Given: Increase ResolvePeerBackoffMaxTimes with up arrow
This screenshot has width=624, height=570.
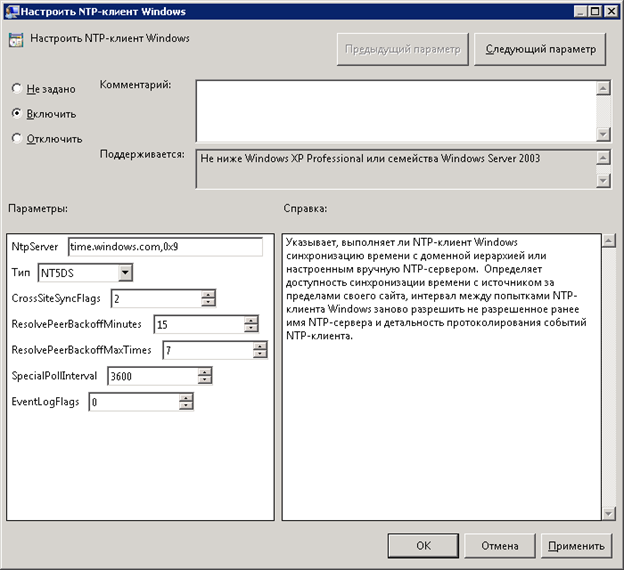Looking at the screenshot, I should coord(260,346).
